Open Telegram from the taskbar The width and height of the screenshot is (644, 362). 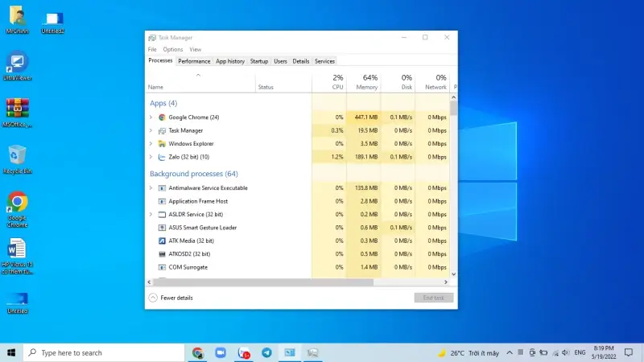[266, 352]
